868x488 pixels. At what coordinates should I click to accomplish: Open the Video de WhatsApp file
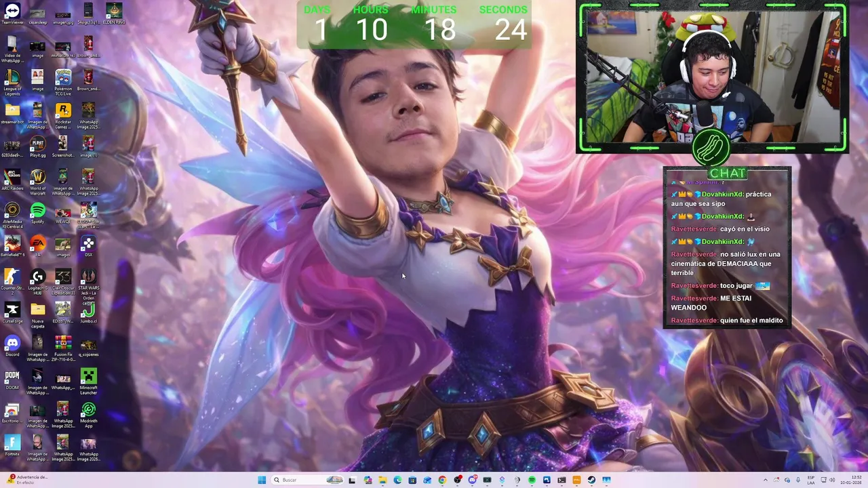12,49
